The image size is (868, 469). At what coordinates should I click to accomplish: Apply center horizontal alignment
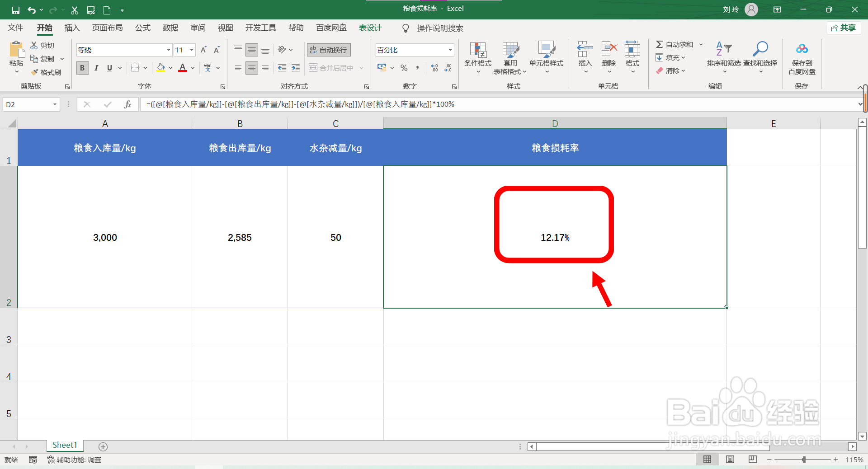[252, 68]
